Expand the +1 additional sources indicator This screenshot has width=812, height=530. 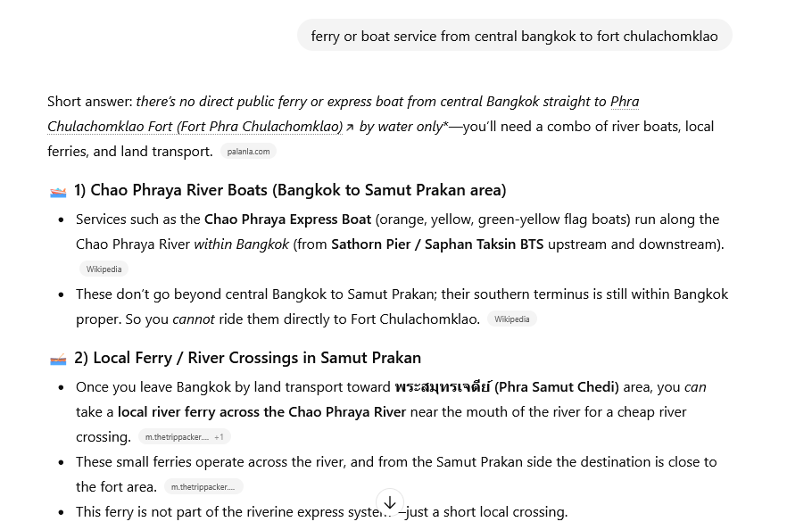(x=220, y=437)
